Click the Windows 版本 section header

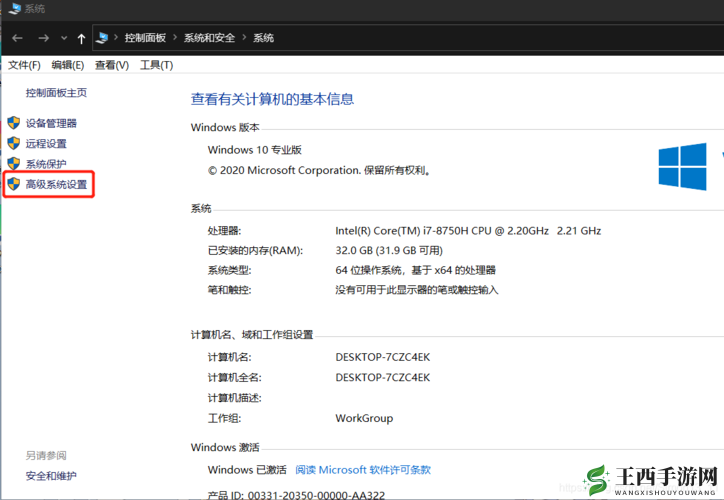pyautogui.click(x=225, y=127)
